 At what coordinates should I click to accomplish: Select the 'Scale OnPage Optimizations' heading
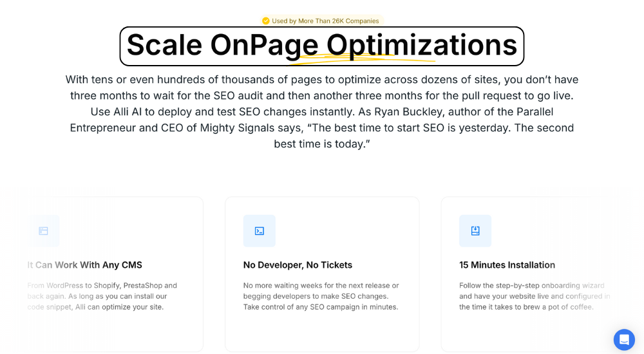click(x=322, y=46)
